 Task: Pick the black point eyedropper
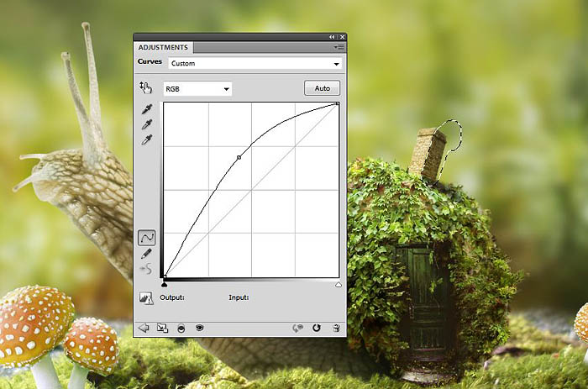pyautogui.click(x=147, y=110)
